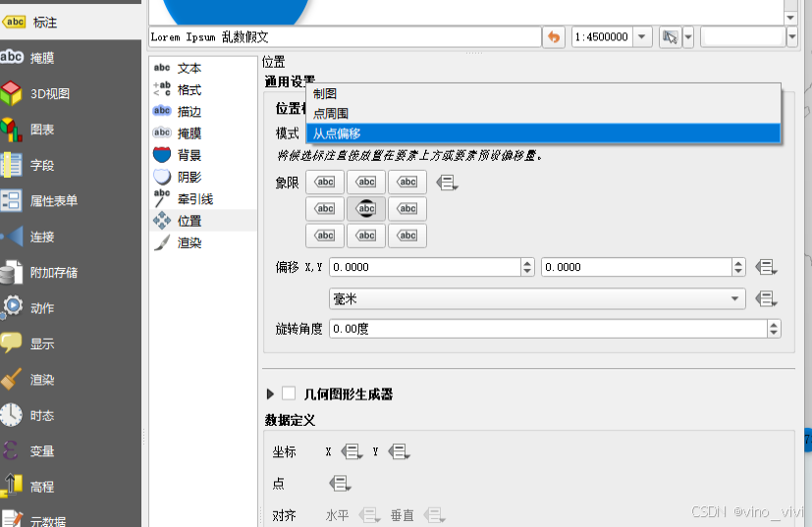Open data-defined override for coordinate X

tap(352, 452)
